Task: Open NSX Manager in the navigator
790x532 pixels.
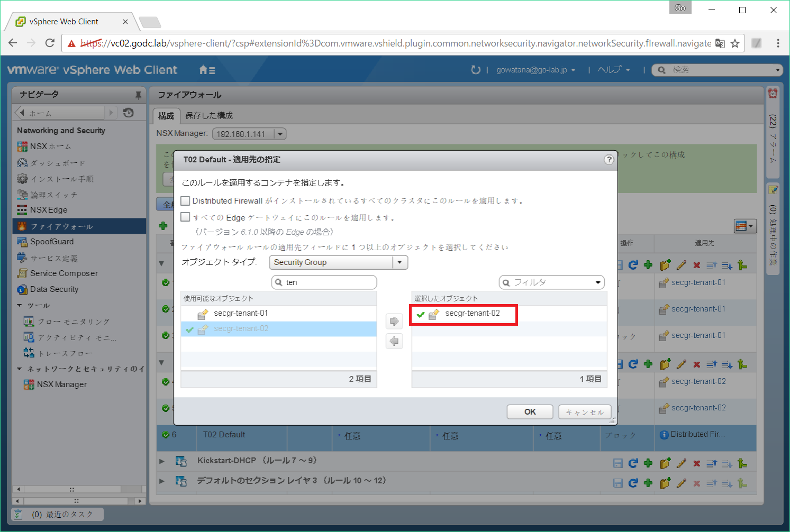Action: pyautogui.click(x=62, y=384)
